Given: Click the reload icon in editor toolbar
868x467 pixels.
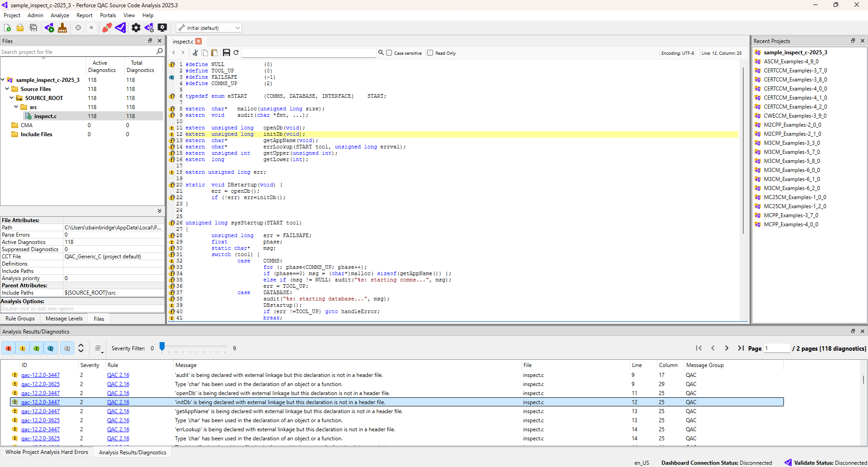Looking at the screenshot, I should coord(236,53).
